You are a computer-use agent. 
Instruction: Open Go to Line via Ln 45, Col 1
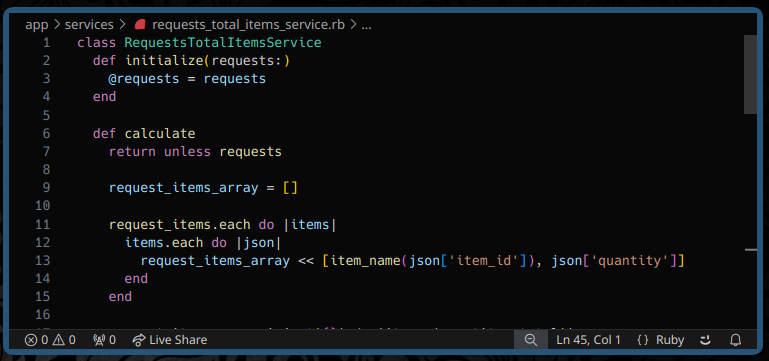point(589,340)
